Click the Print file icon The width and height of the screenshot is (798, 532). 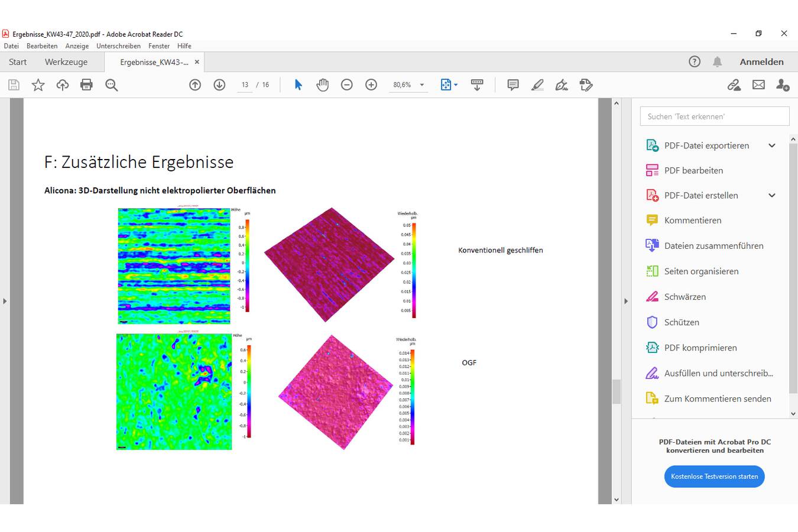tap(86, 85)
